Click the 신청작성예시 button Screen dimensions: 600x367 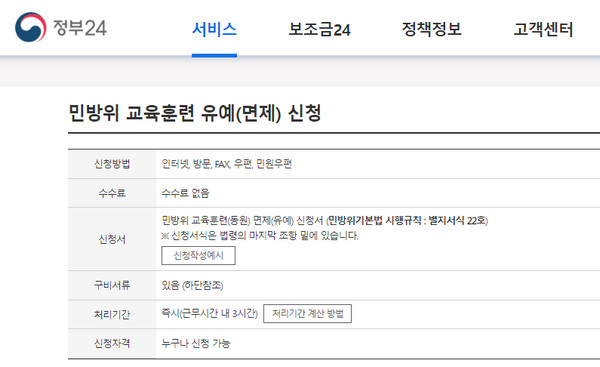pos(199,256)
